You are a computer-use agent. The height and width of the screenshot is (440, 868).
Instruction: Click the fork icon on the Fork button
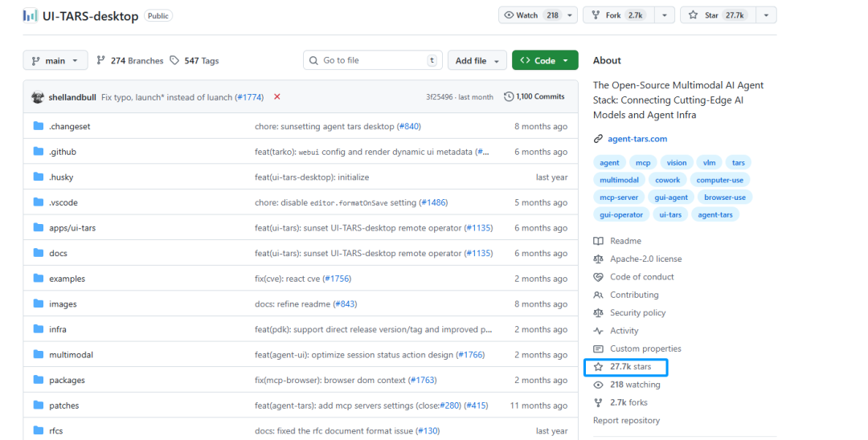(596, 15)
